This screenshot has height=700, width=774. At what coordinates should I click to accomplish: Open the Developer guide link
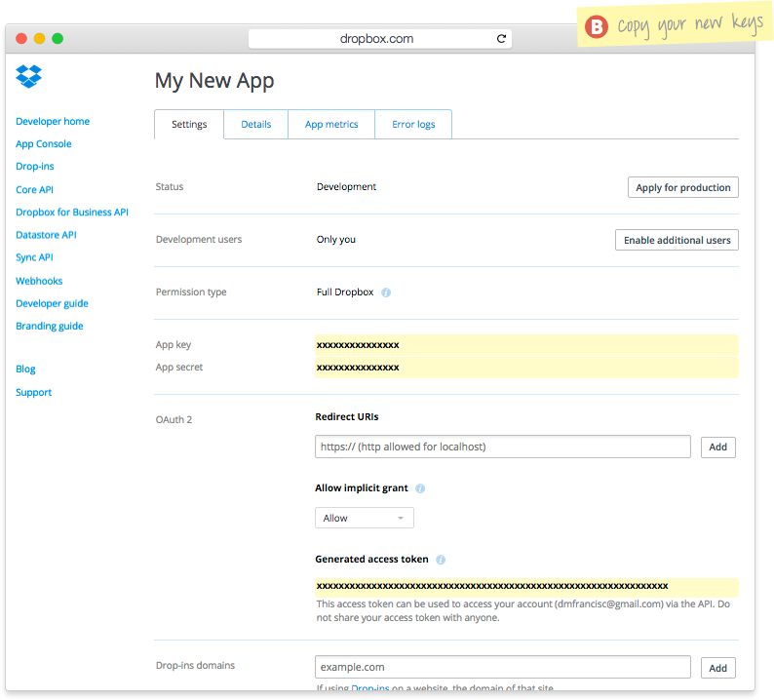coord(52,303)
